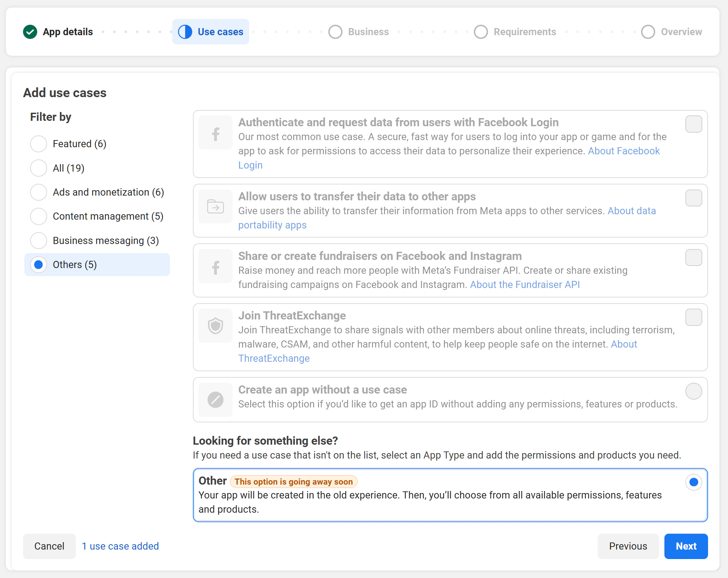Open the Requirements step
728x578 pixels.
[515, 32]
